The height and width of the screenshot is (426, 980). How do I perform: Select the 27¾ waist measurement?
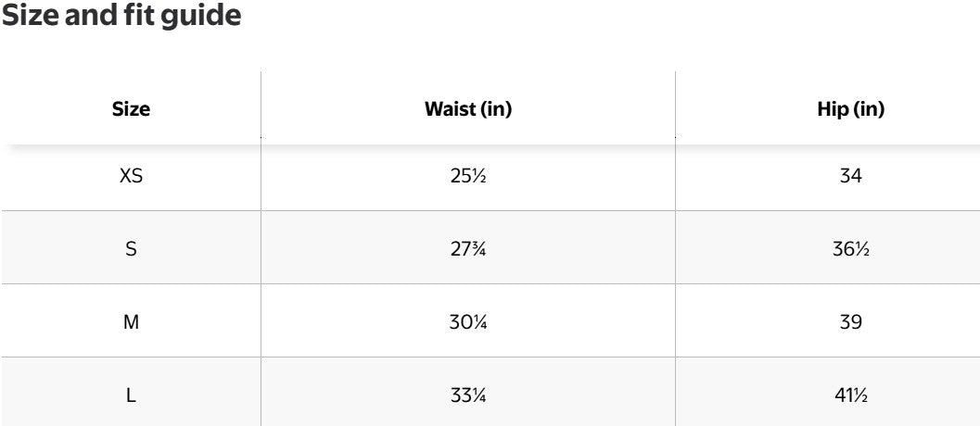(467, 248)
